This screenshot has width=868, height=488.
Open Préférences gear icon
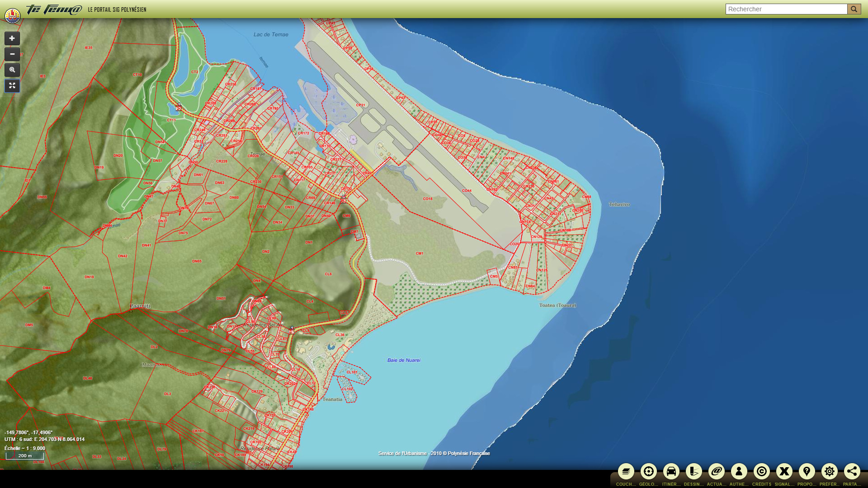click(829, 472)
